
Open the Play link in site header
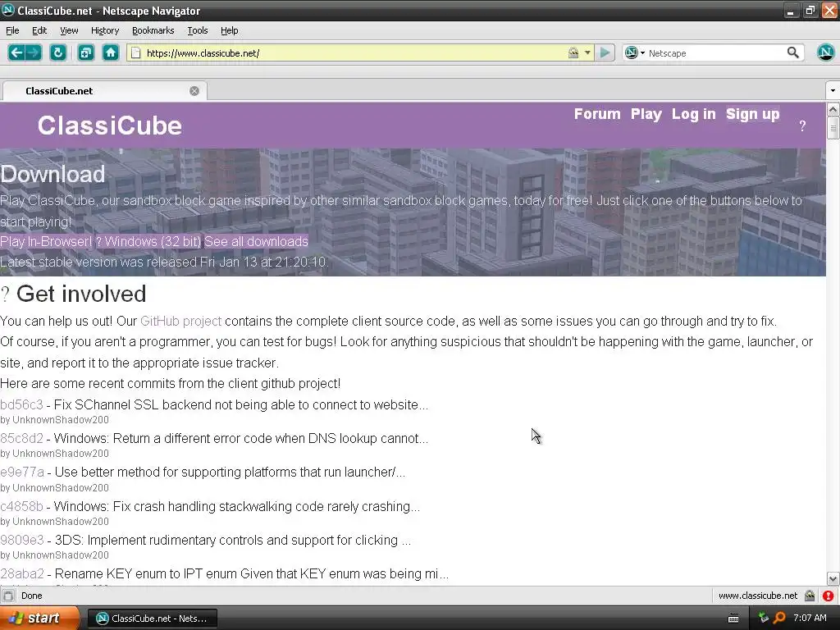point(646,114)
